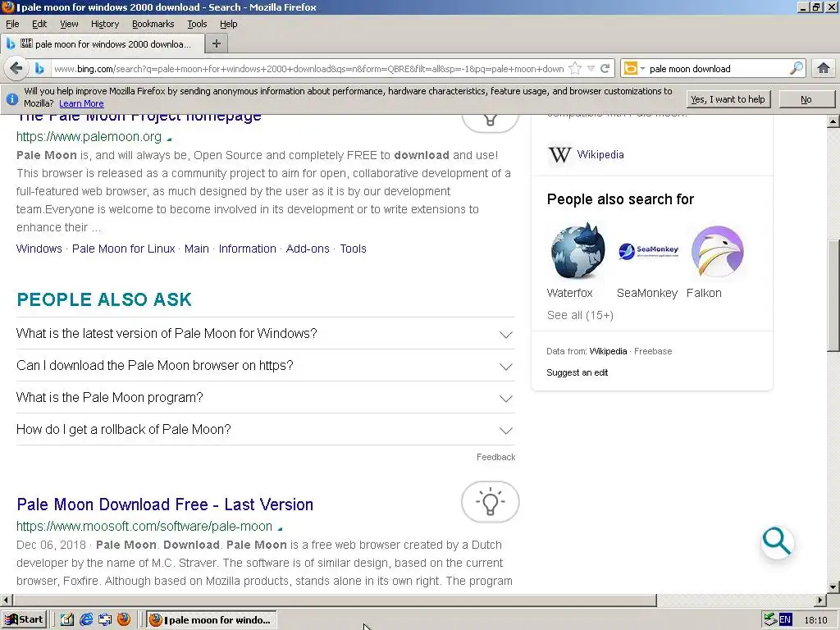Open the Help menu
Viewport: 840px width, 630px height.
228,24
